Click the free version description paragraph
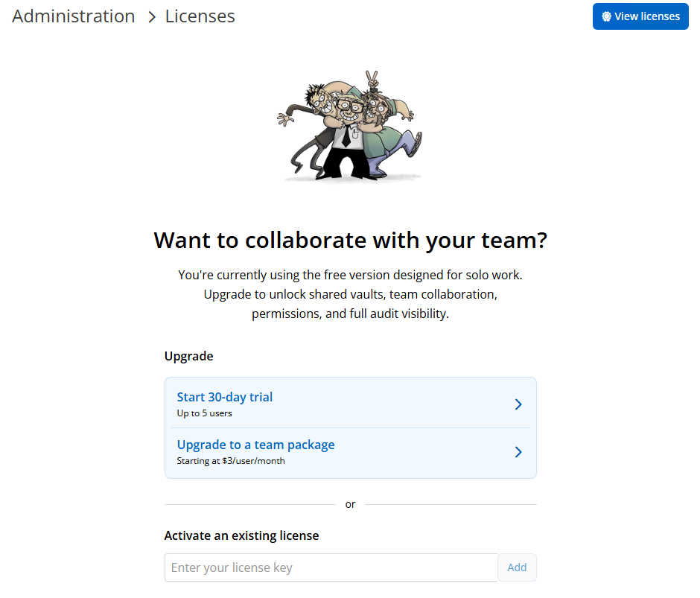Viewport: 700px width, 598px height. (350, 294)
